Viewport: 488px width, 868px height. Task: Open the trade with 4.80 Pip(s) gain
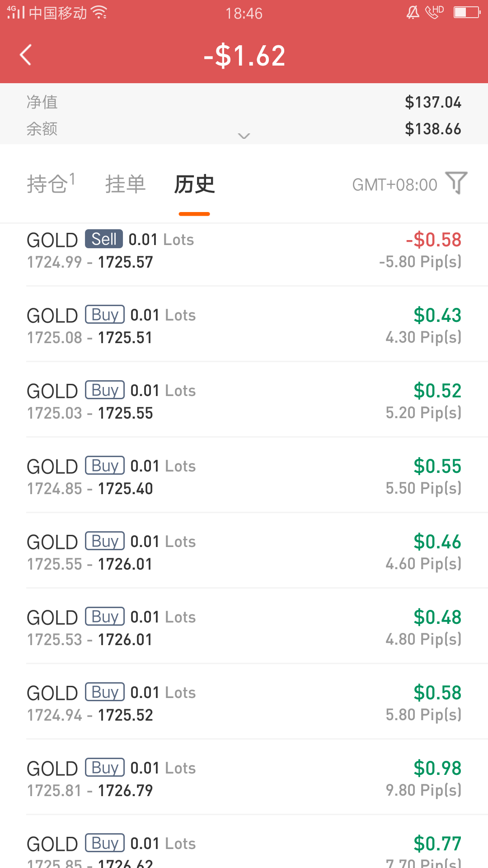(244, 627)
